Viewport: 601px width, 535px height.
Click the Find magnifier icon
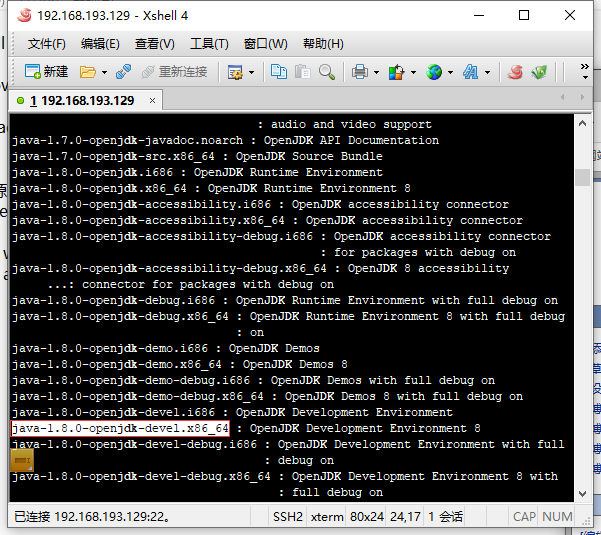(x=327, y=72)
